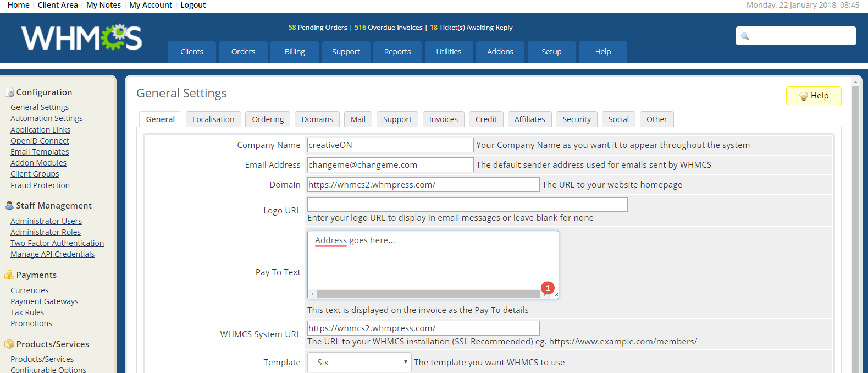Switch to the Localisation tab
The image size is (868, 373).
click(213, 119)
